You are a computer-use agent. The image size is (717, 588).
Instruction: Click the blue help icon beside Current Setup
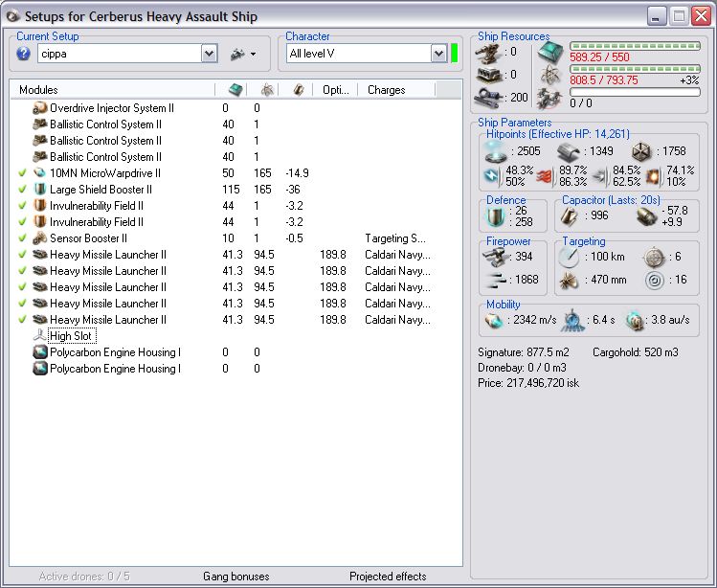(x=24, y=54)
